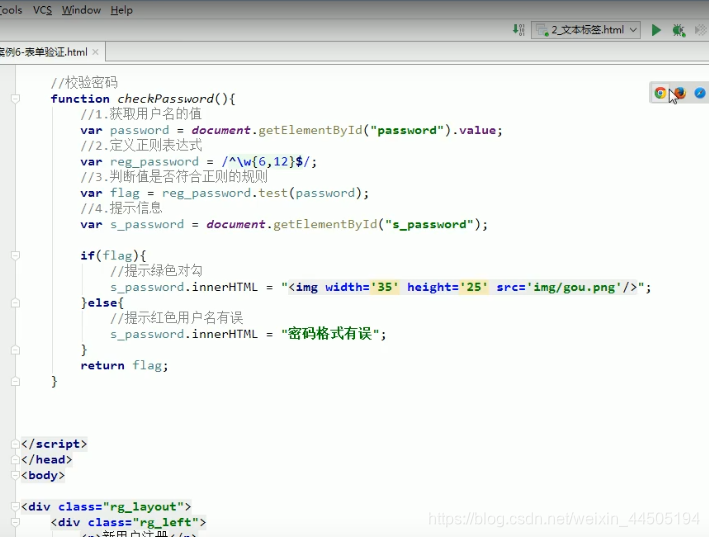Toggle fold marker at </script> line
The width and height of the screenshot is (709, 537).
15,444
